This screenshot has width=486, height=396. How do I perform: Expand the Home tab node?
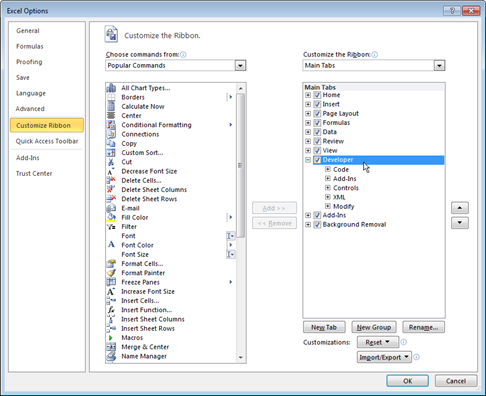[308, 95]
